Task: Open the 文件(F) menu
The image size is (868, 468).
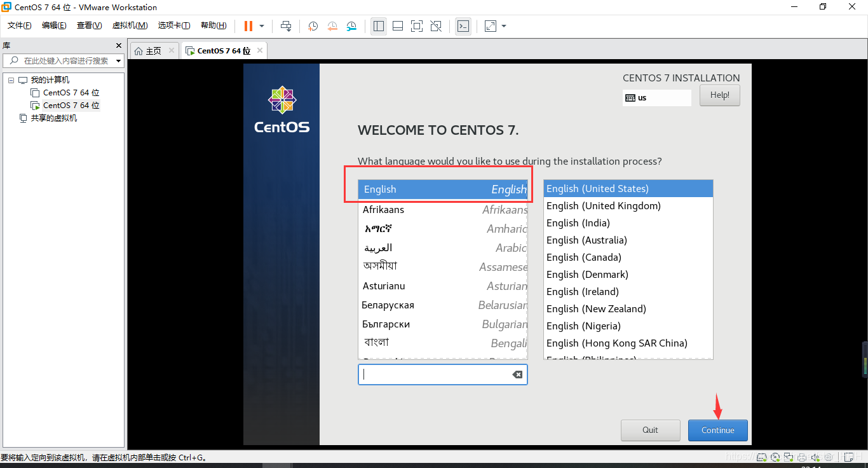Action: (x=20, y=25)
